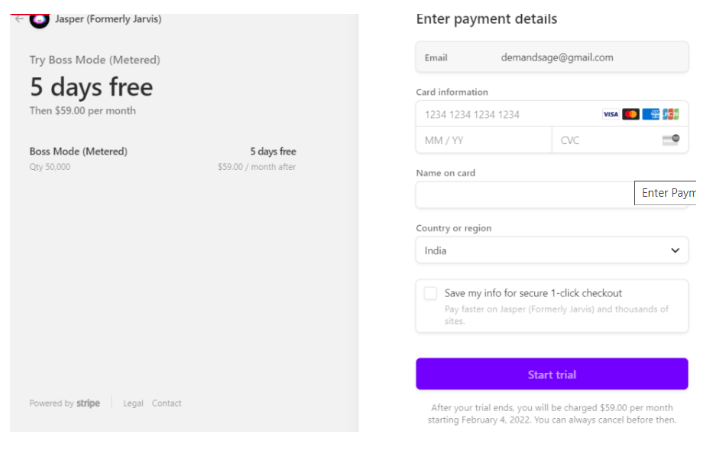Enable Save my info for 1-click checkout
712x449 pixels.
(430, 293)
